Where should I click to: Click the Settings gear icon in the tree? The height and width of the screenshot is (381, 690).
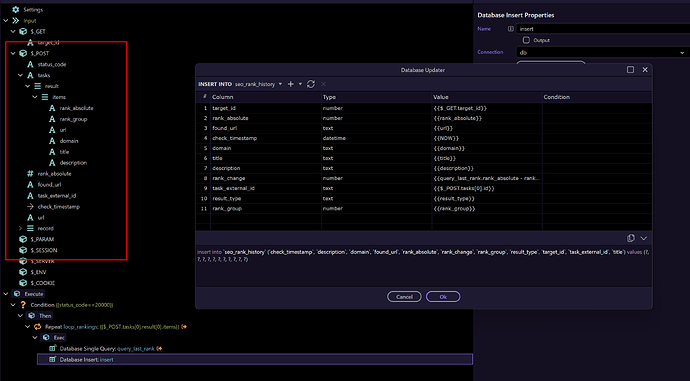pos(16,9)
